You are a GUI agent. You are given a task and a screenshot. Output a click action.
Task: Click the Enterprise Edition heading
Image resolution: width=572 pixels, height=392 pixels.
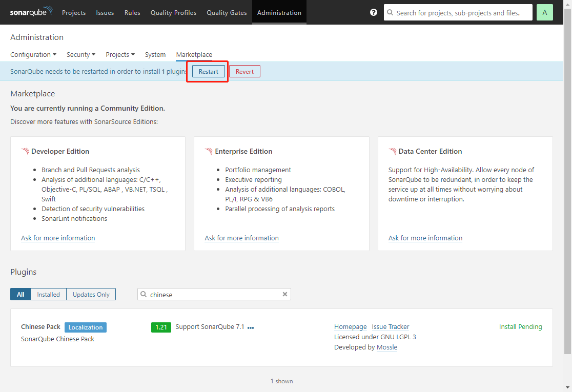point(243,151)
